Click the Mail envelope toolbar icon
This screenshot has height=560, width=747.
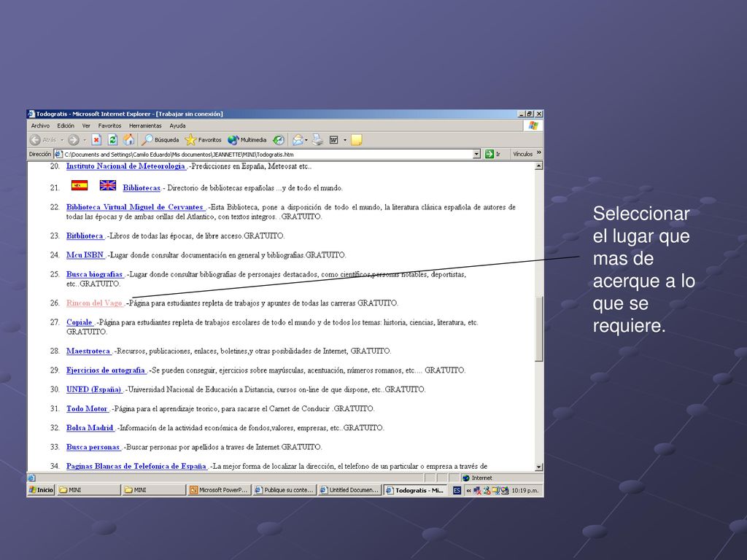click(298, 140)
